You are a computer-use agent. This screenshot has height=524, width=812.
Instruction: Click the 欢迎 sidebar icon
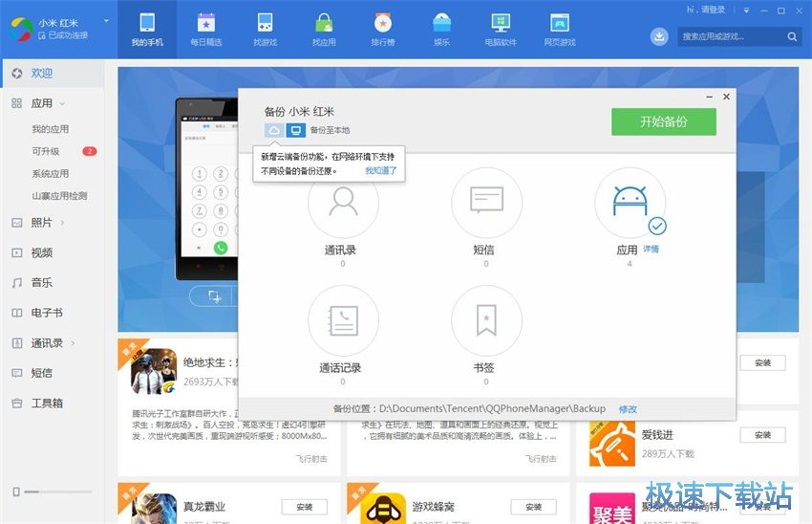click(17, 73)
